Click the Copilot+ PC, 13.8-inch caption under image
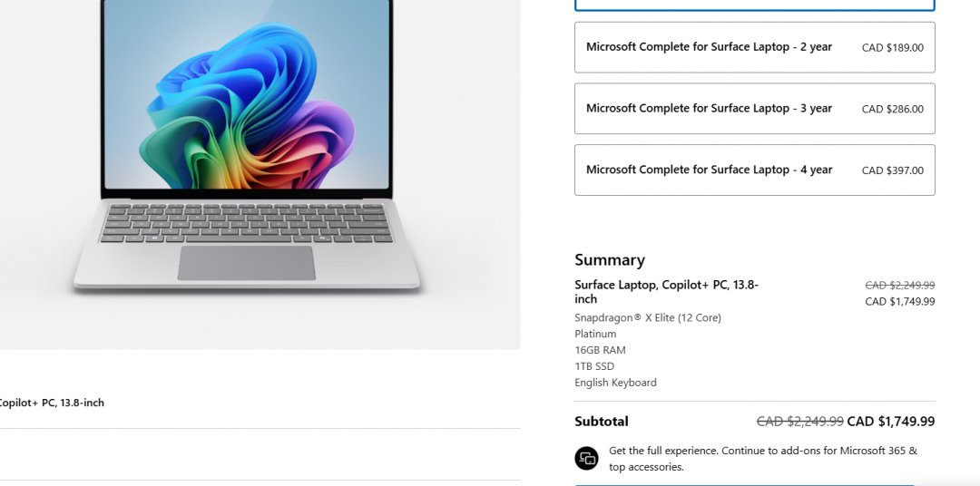The image size is (980, 486). pos(51,403)
